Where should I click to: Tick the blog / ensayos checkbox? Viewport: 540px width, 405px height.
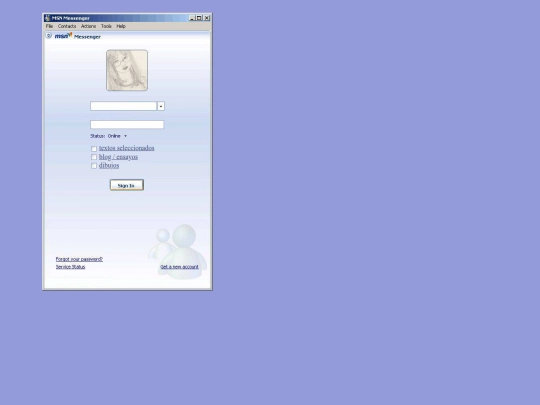point(94,157)
